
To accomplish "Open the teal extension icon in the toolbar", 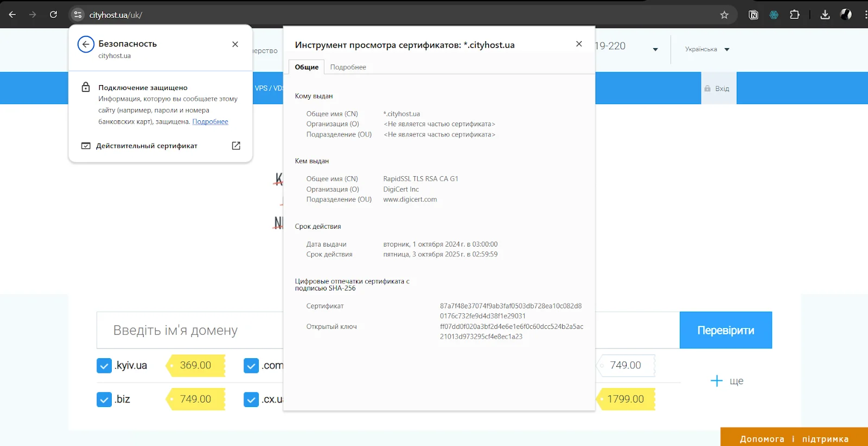I will pos(774,15).
